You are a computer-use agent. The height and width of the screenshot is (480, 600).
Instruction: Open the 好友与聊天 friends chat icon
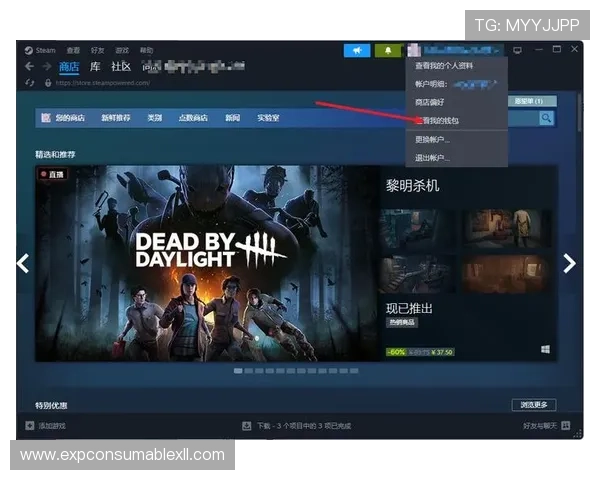pos(566,425)
